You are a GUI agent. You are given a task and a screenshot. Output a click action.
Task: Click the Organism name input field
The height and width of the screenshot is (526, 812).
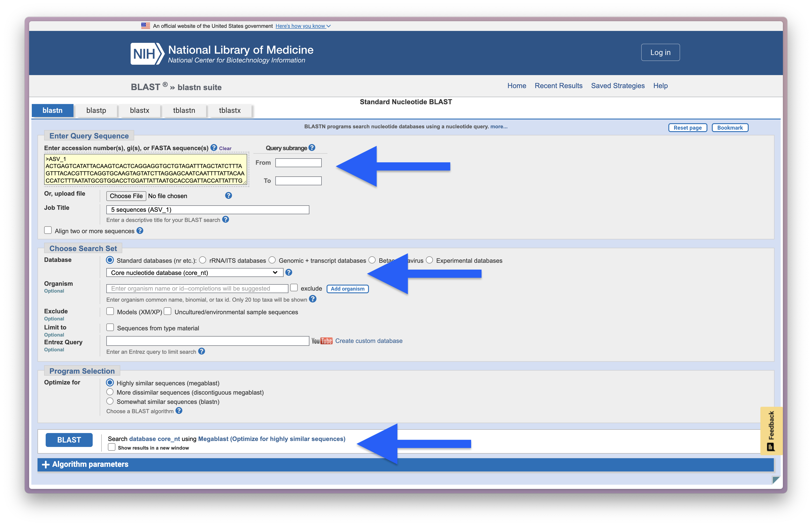coord(197,288)
